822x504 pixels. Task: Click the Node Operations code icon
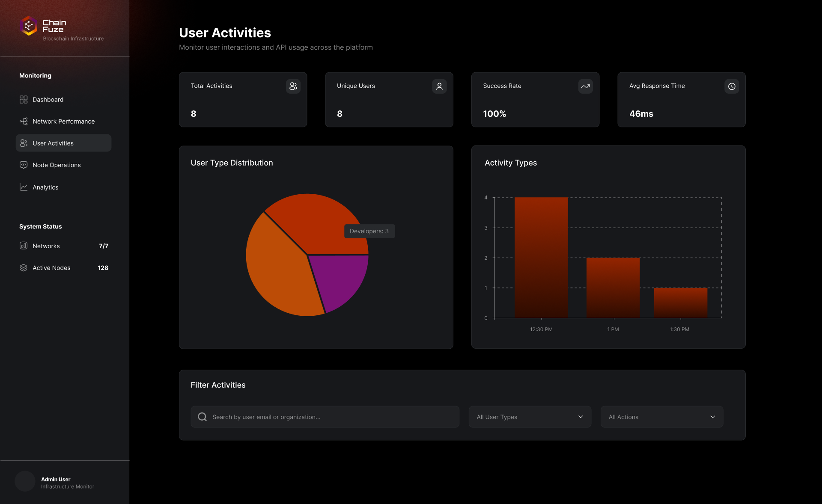(24, 165)
